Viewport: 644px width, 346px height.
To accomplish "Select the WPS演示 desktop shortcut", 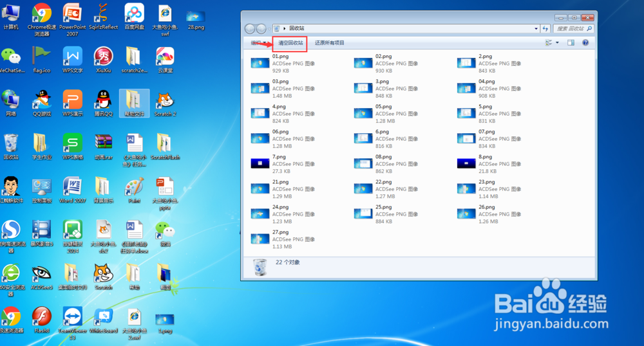I will (x=73, y=104).
